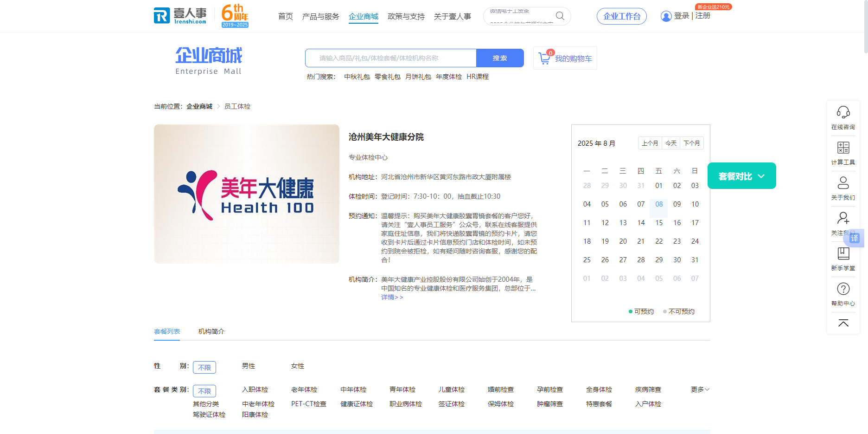Select 不限 for 套餐类别 filter
Viewport: 868px width, 434px height.
click(x=204, y=391)
